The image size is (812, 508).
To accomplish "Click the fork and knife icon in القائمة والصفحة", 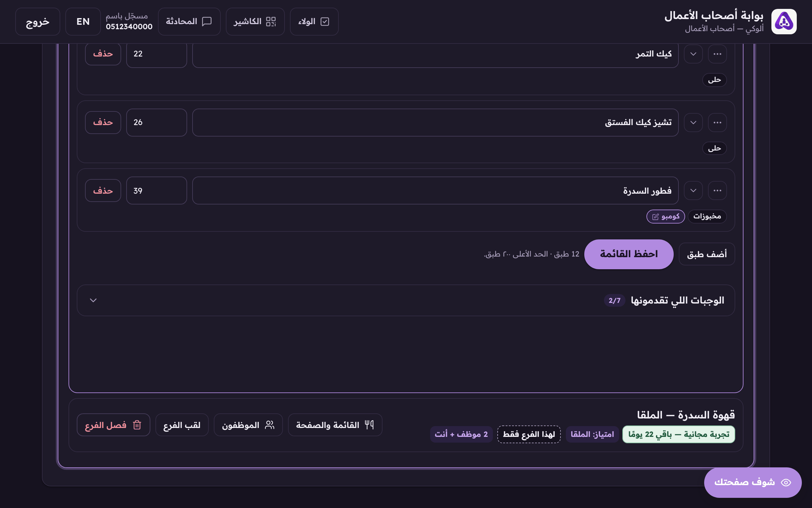I will pos(370,425).
